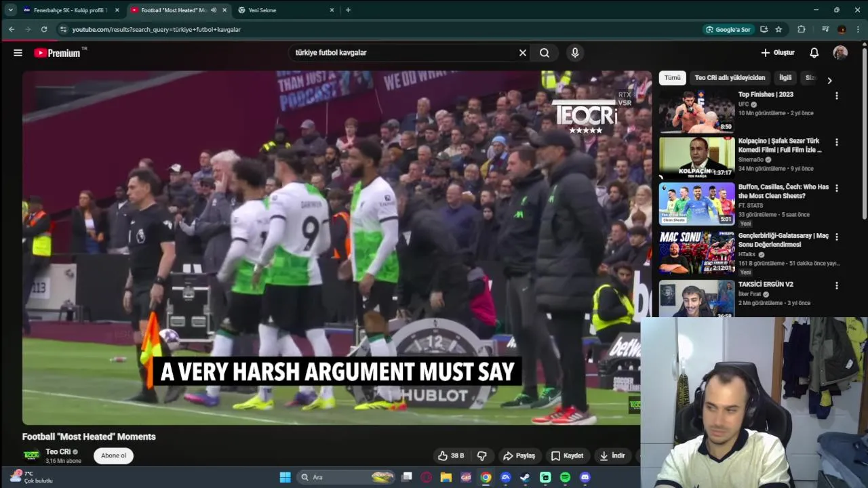
Task: Click Google'a Sor lens button
Action: click(x=728, y=30)
